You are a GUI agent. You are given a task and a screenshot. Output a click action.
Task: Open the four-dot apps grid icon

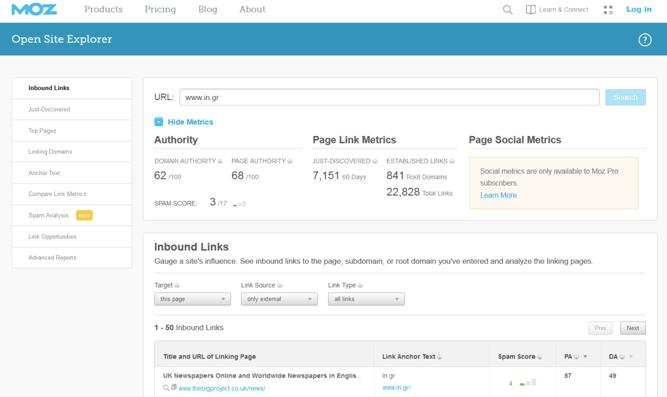pos(608,10)
